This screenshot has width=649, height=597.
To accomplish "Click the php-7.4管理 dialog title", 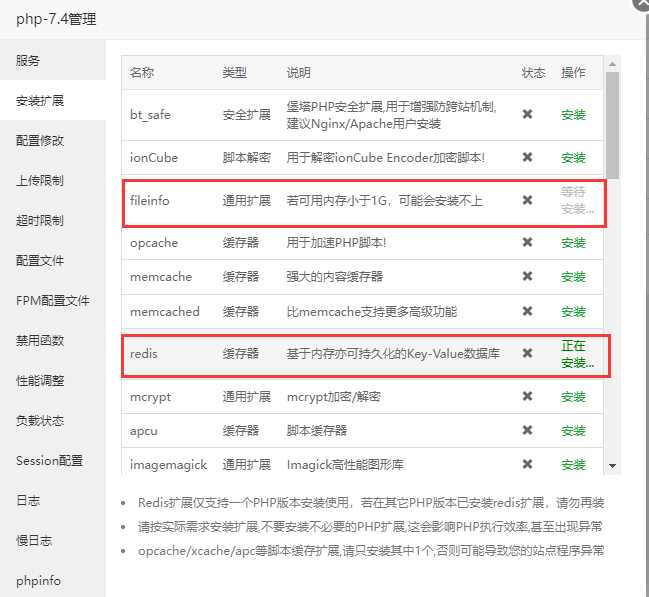I will [x=56, y=19].
